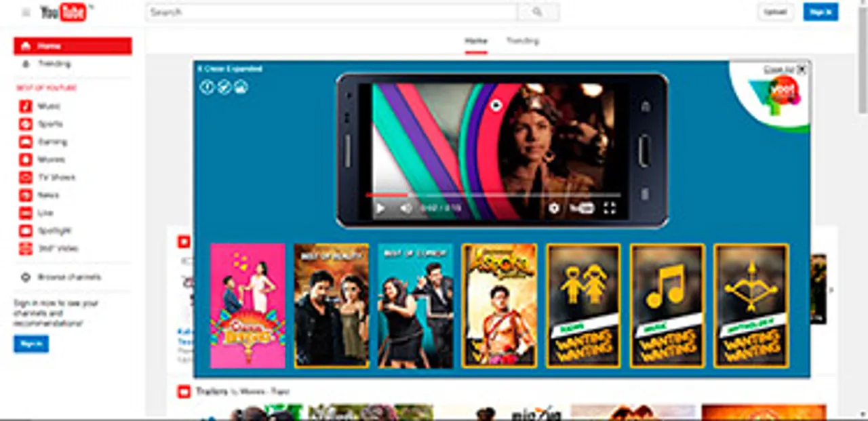
Task: Select the TV Shows category icon
Action: coord(25,177)
